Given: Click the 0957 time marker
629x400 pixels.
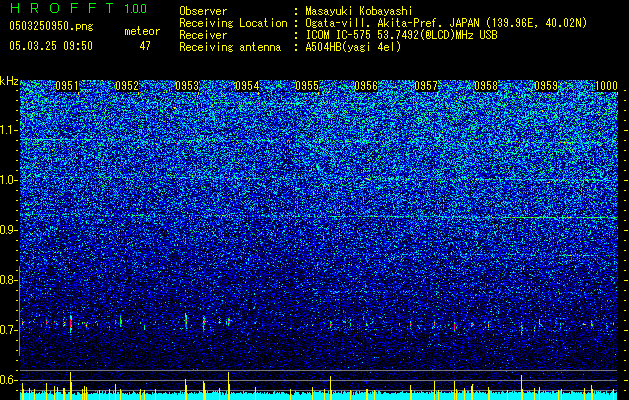Looking at the screenshot, I should click(x=426, y=86).
